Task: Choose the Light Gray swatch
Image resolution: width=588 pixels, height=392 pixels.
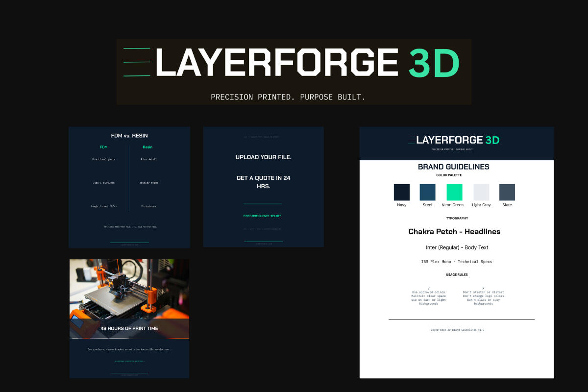Action: (x=481, y=192)
